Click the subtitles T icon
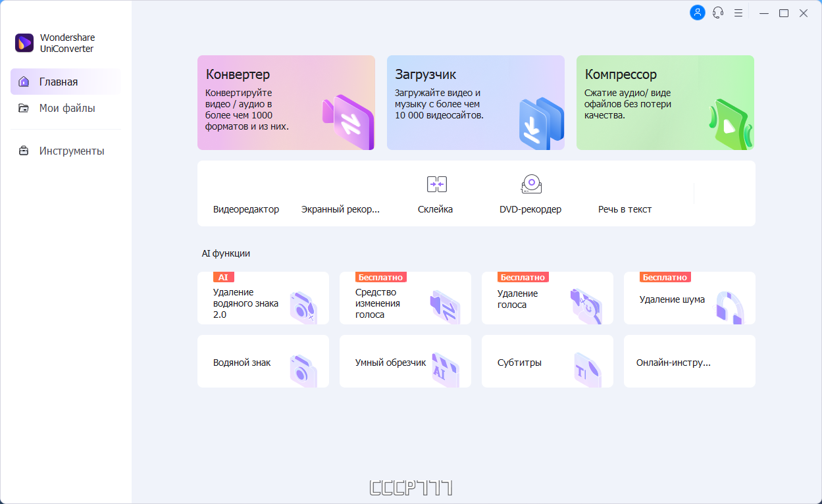This screenshot has width=822, height=504. coord(587,370)
